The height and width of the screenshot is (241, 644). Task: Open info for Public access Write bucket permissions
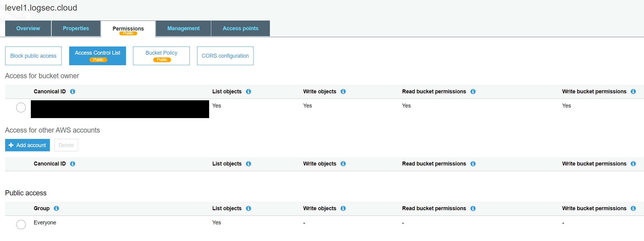tap(633, 208)
